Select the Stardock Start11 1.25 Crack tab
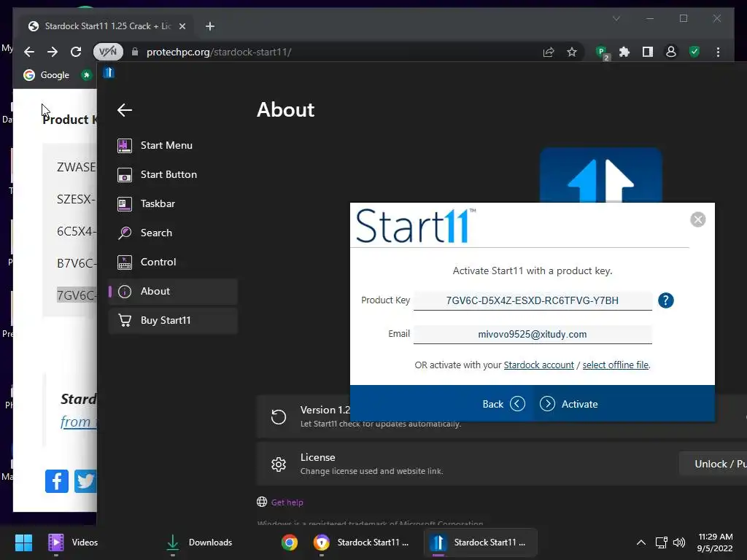 click(x=107, y=26)
